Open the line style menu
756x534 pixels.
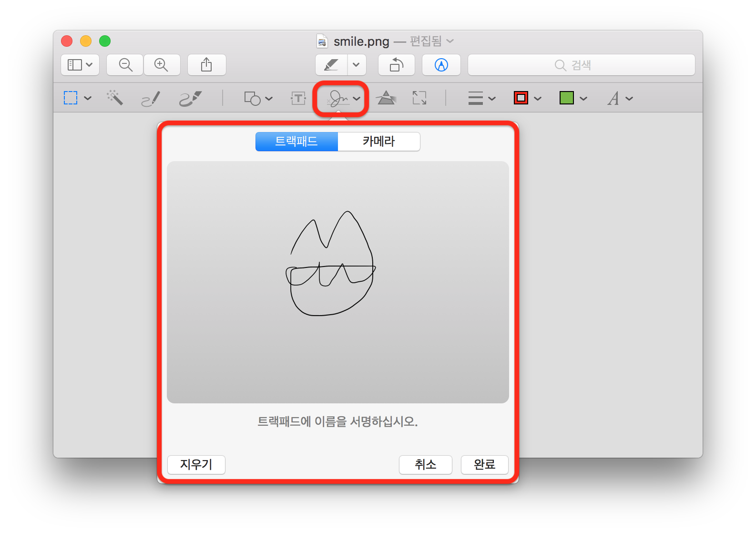[476, 98]
